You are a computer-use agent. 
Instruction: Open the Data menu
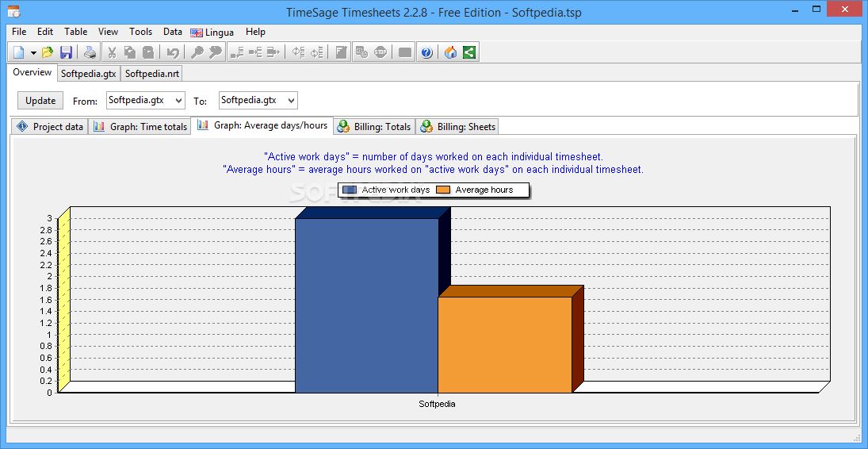coord(173,32)
